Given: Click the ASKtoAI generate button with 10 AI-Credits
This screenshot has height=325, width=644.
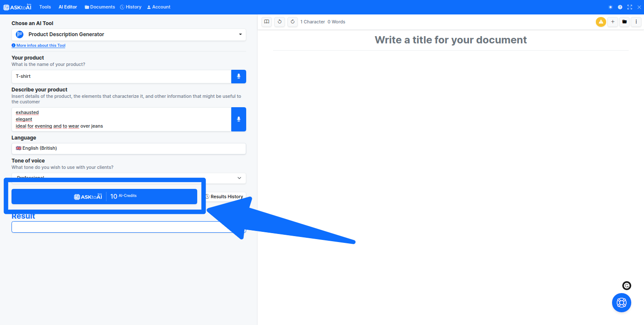Looking at the screenshot, I should pyautogui.click(x=104, y=196).
